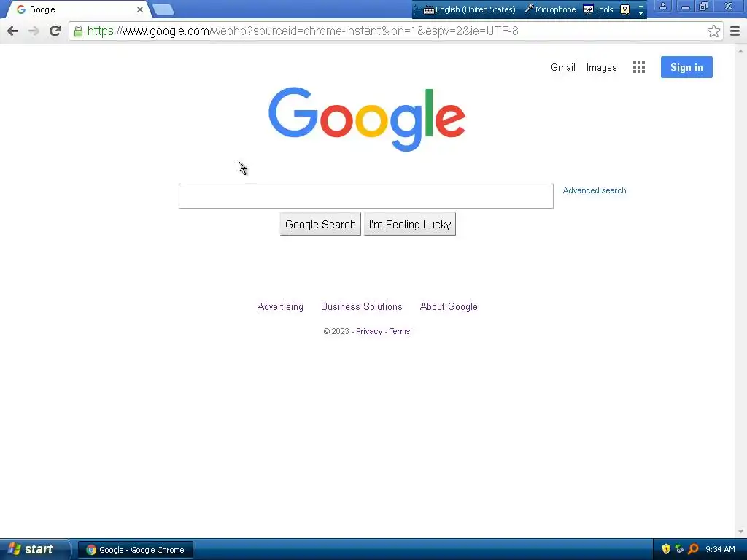
Task: Click the Google logo
Action: [367, 119]
